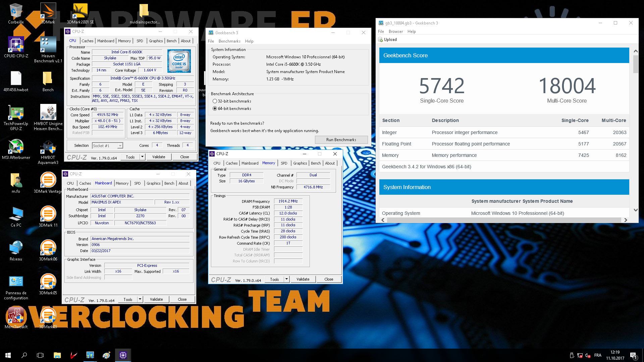Viewport: 644px width, 362px height.
Task: Click the Run Benchmarks button
Action: (x=341, y=140)
